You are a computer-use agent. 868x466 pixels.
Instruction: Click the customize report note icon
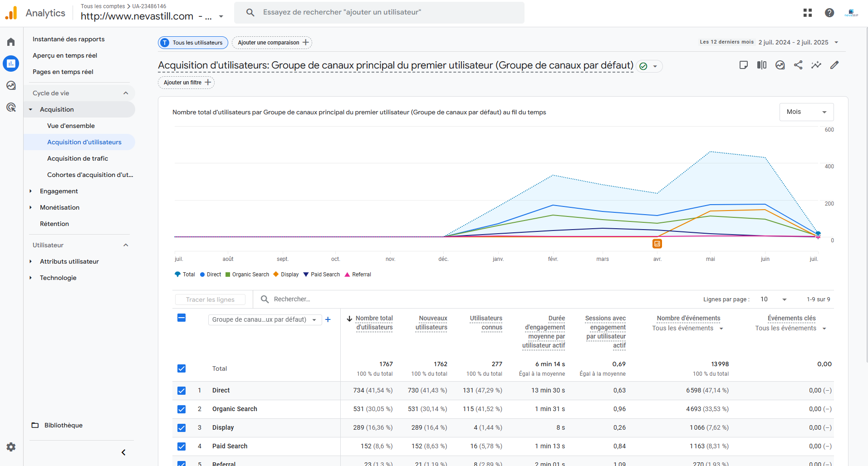(x=744, y=65)
